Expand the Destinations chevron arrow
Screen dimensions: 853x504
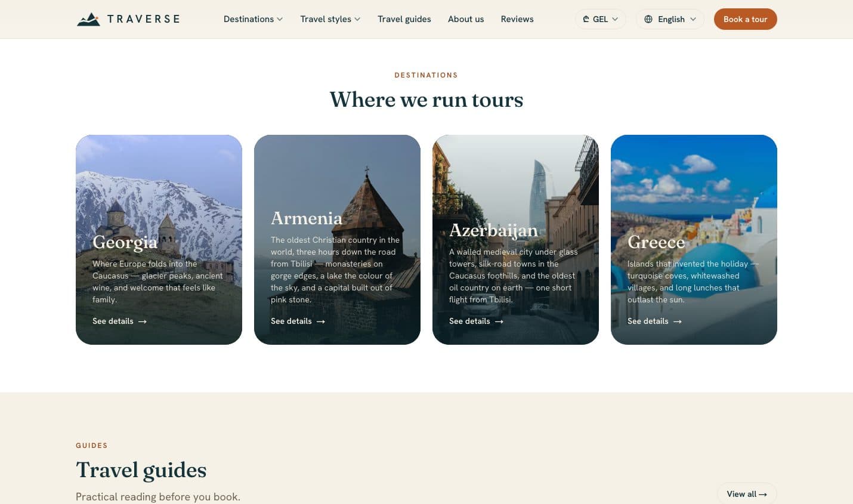[280, 19]
